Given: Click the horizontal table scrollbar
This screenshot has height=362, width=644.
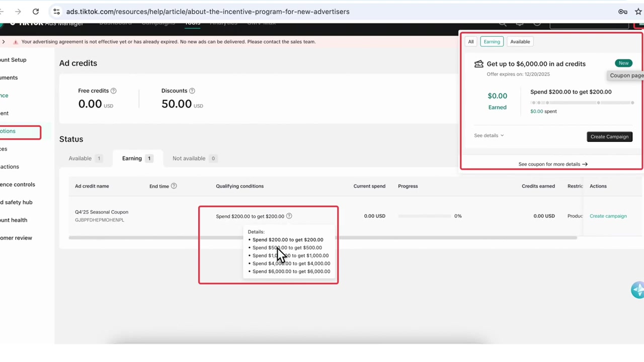Looking at the screenshot, I should point(323,238).
